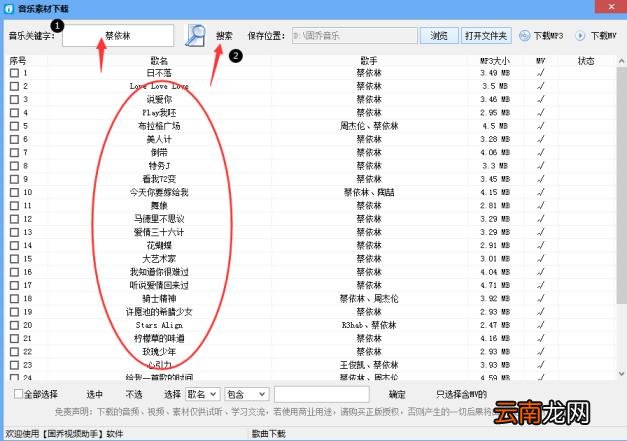Click the 确定 confirm button

tap(397, 394)
